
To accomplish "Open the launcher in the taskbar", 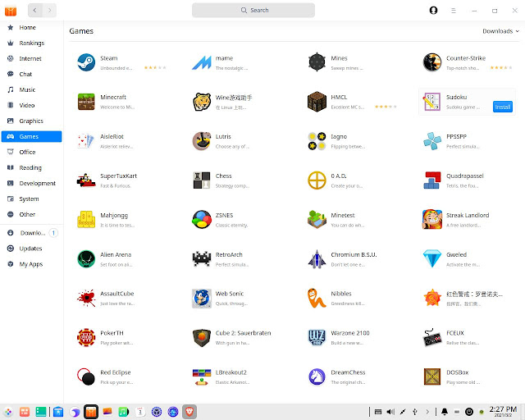I will point(8,412).
